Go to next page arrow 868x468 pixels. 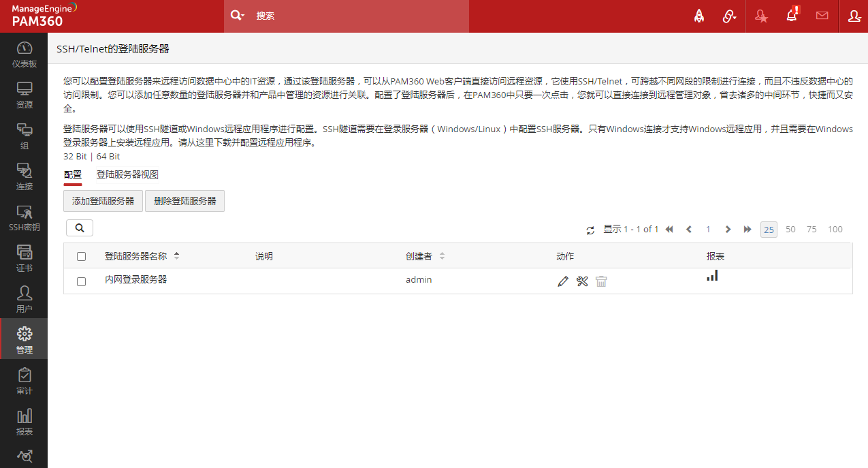point(728,230)
